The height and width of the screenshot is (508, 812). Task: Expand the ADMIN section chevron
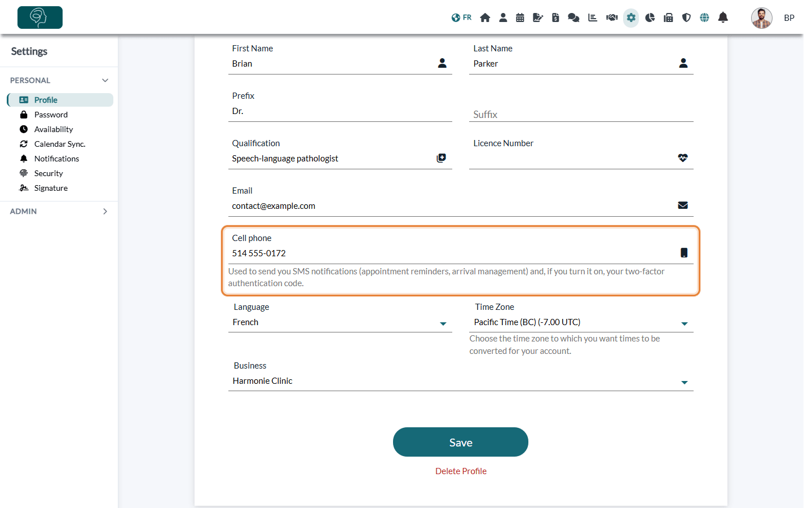coord(105,211)
